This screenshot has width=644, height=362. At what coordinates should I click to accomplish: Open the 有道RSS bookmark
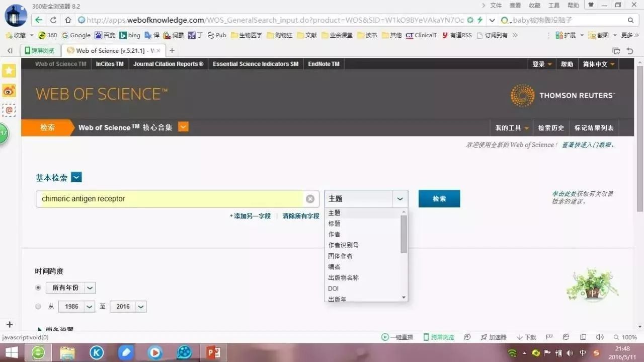tap(457, 35)
